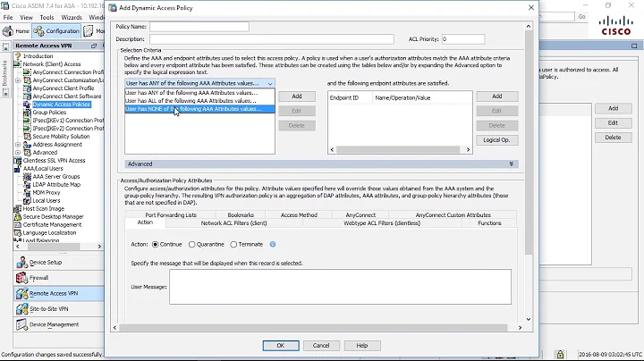The image size is (644, 361).
Task: Click the User Message text area
Action: tap(340, 287)
